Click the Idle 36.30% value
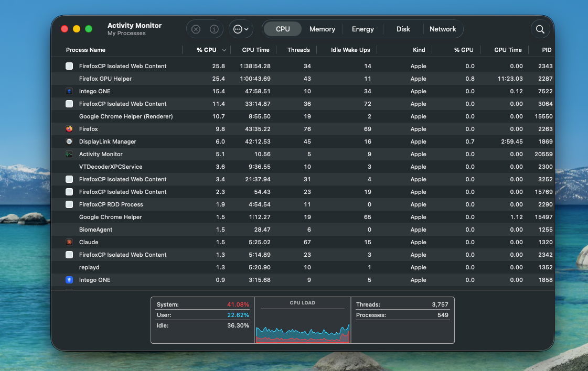Viewport: 588px width, 371px height. [x=238, y=325]
